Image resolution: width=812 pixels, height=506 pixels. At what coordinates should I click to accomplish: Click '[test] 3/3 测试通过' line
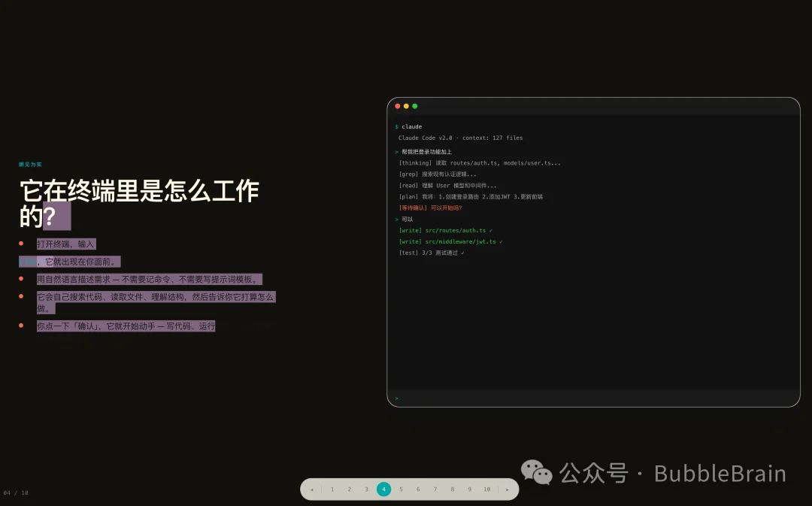click(432, 253)
